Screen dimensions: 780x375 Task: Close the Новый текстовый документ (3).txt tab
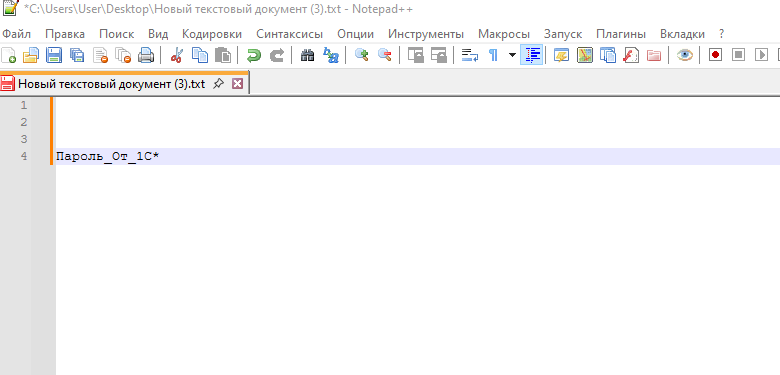click(x=238, y=84)
